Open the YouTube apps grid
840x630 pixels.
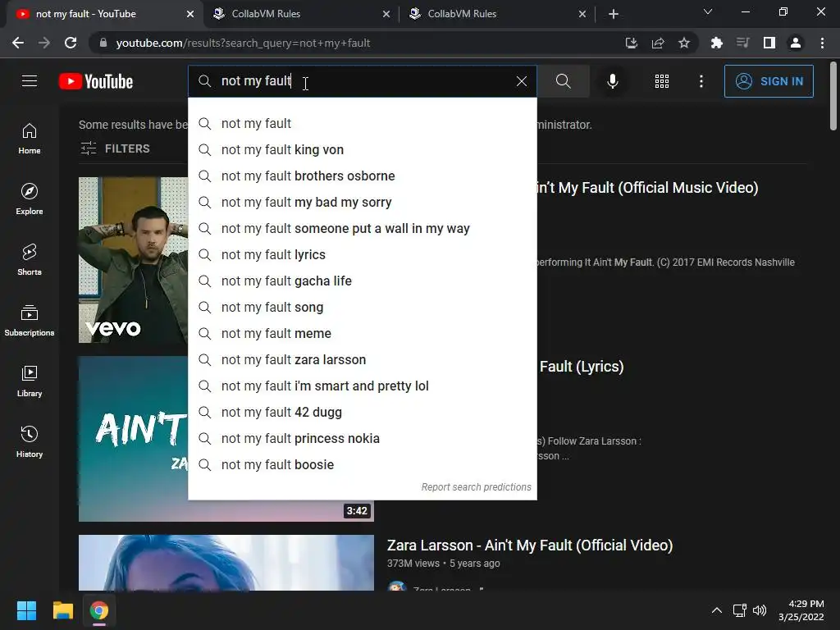click(662, 81)
